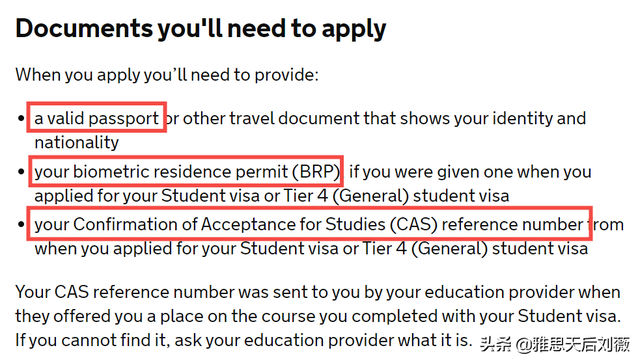Screen dimensions: 640x363
Task: Click the highlighted 'a valid passport' text
Action: coord(96,118)
